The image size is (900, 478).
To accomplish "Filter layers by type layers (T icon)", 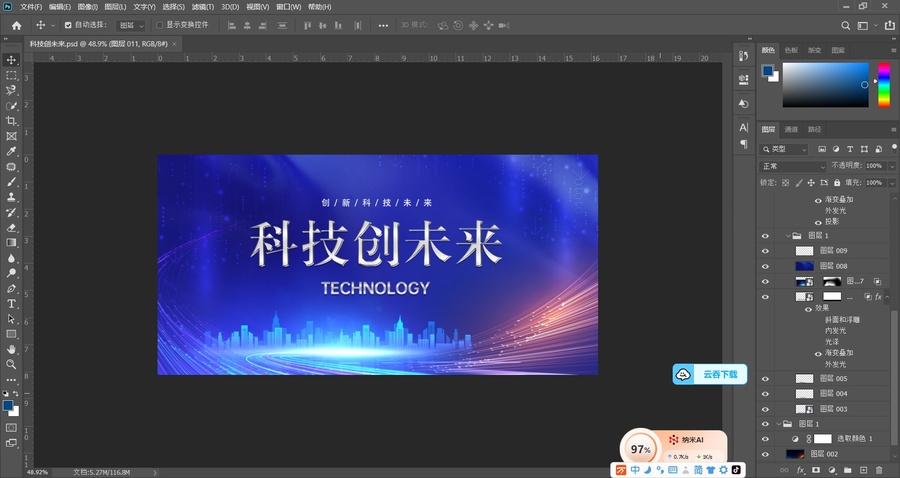I will coord(850,149).
